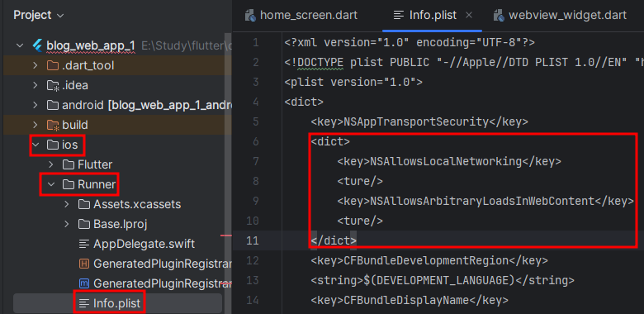Click the android folder icon
Screen dimensions: 644x314
[x=52, y=105]
